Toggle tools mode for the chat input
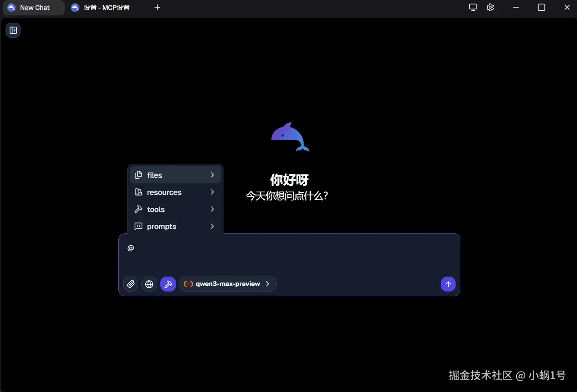 168,284
